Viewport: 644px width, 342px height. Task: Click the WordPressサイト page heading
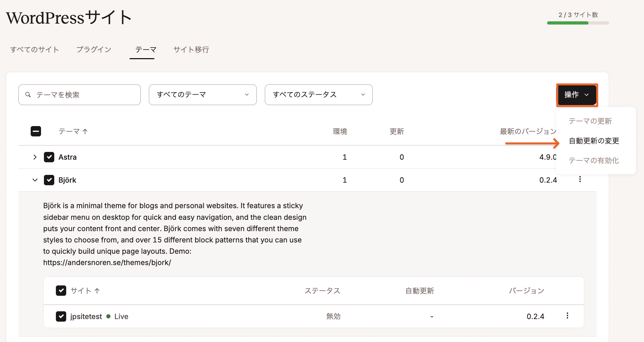click(69, 17)
